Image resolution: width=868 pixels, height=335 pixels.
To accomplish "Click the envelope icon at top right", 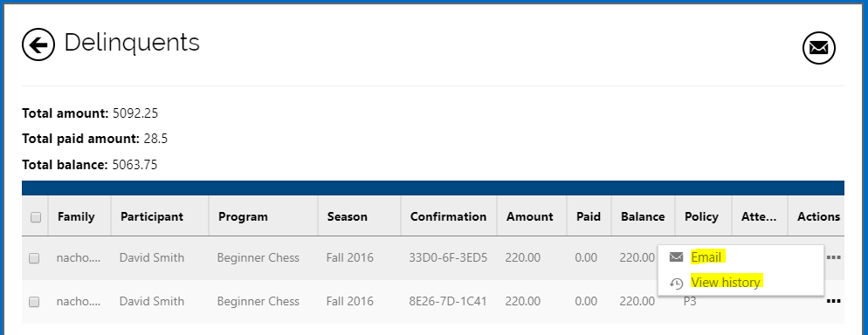I will (x=819, y=48).
